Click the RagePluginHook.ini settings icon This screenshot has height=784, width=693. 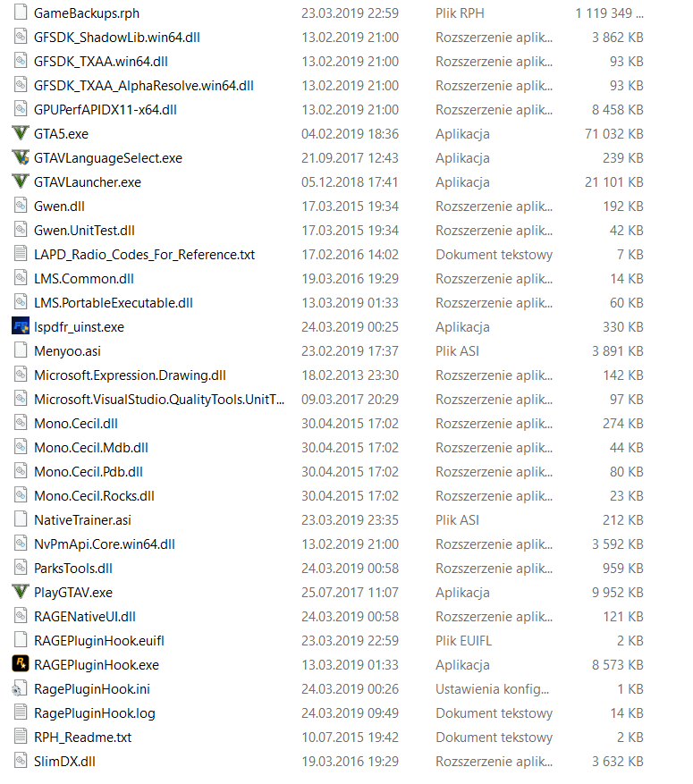[21, 689]
